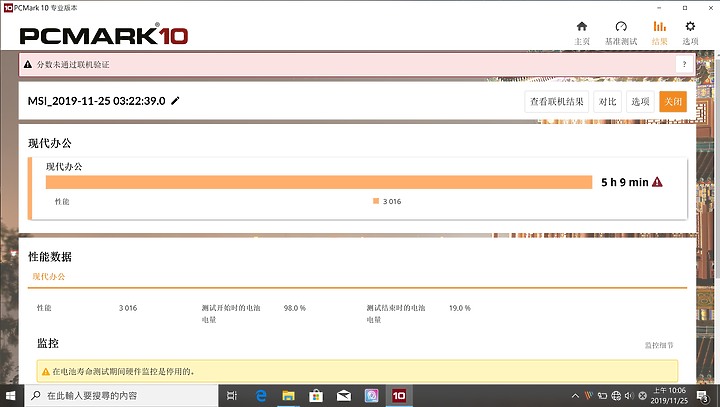Open Microsoft Store from taskbar
This screenshot has width=720, height=407.
point(316,396)
